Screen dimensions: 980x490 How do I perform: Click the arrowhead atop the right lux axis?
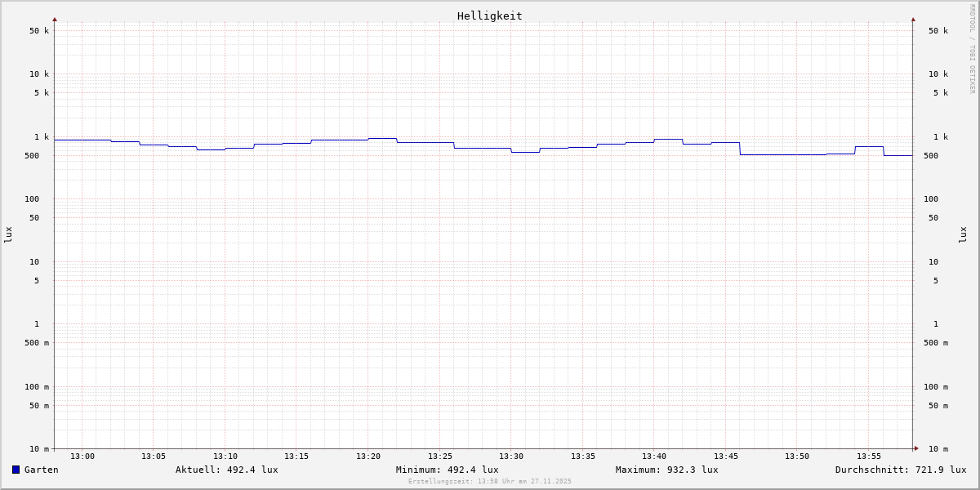[913, 19]
